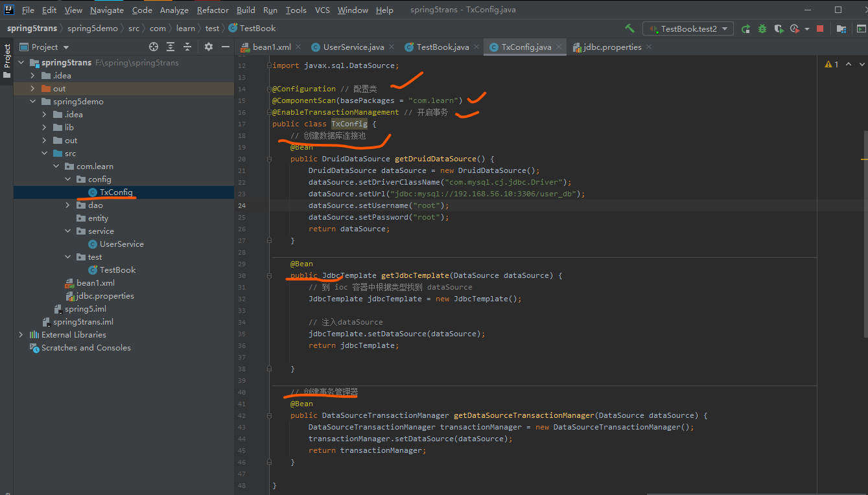The width and height of the screenshot is (868, 495).
Task: Collapse the spring5trans root node
Action: click(x=21, y=63)
